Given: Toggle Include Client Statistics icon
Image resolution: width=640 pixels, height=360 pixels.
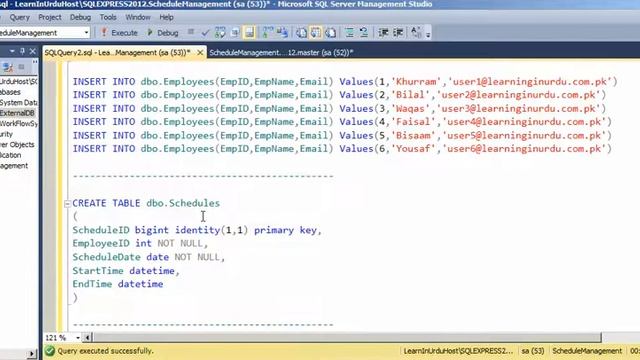Looking at the screenshot, I should [282, 33].
